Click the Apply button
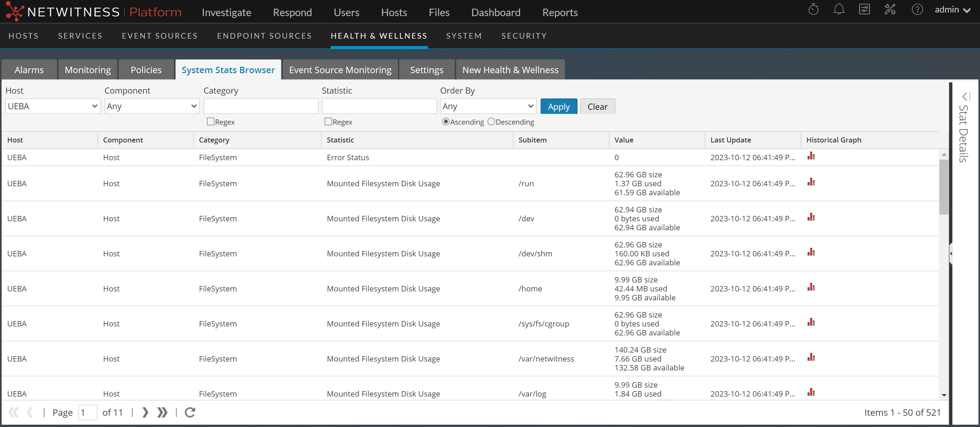The height and width of the screenshot is (427, 980). [x=559, y=106]
